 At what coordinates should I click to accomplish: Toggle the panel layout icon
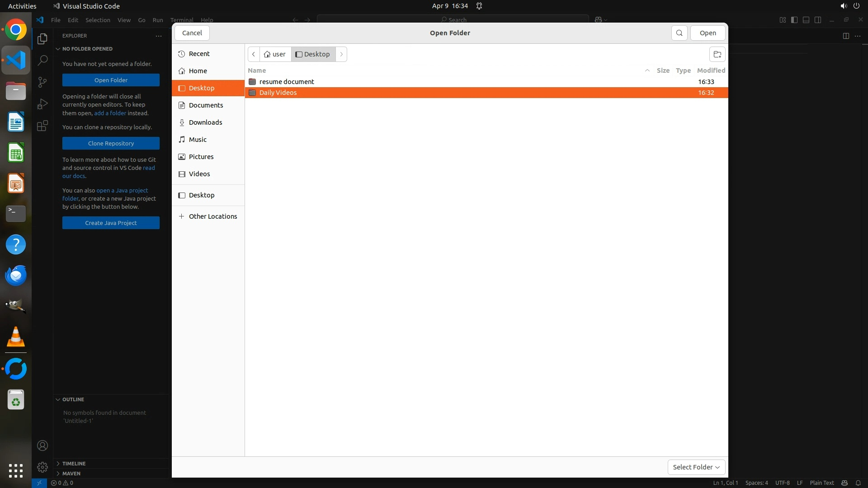[x=806, y=20]
